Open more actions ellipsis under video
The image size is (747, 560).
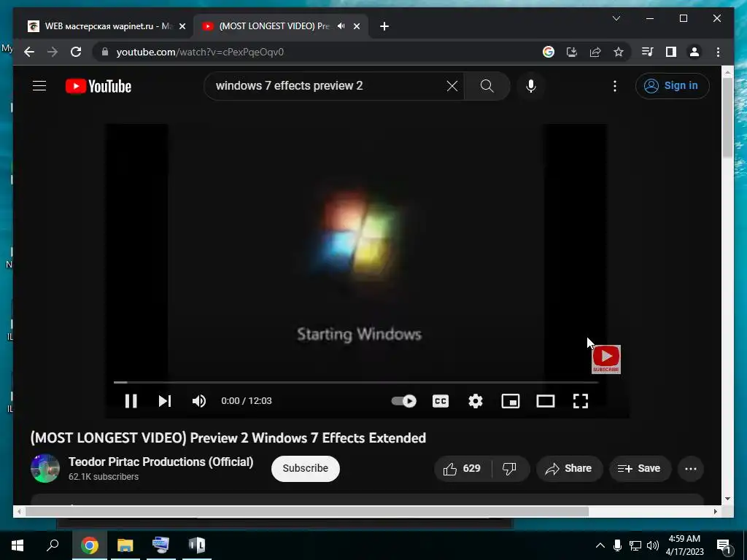pos(690,469)
